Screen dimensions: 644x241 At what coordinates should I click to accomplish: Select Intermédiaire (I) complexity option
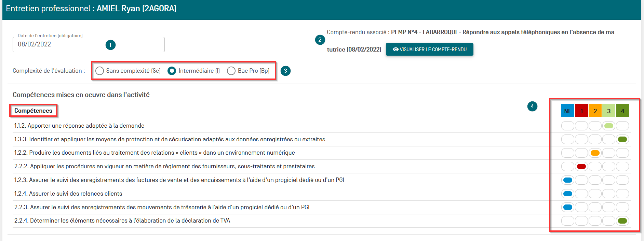(172, 71)
